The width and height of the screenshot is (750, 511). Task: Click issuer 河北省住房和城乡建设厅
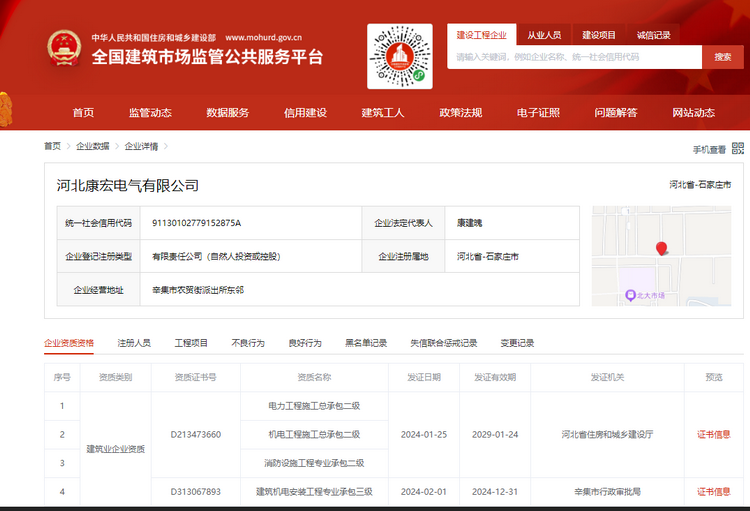[607, 434]
